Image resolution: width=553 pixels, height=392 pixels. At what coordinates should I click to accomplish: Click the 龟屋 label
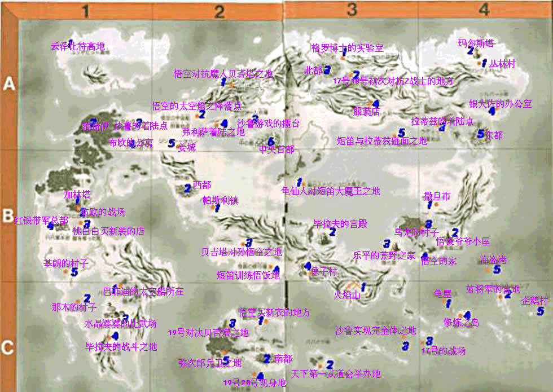coord(442,294)
